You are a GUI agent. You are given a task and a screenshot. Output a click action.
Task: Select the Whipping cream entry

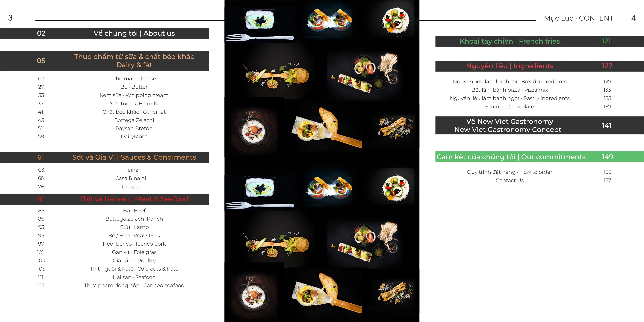tap(134, 95)
